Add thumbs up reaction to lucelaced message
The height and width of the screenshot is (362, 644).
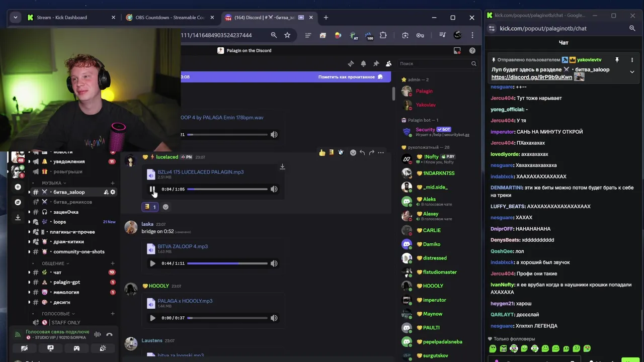click(322, 152)
